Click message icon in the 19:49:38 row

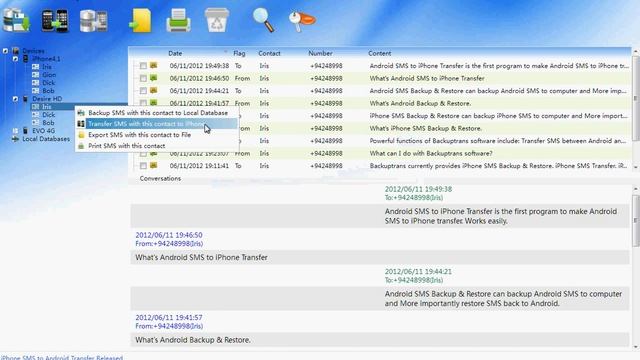point(153,65)
